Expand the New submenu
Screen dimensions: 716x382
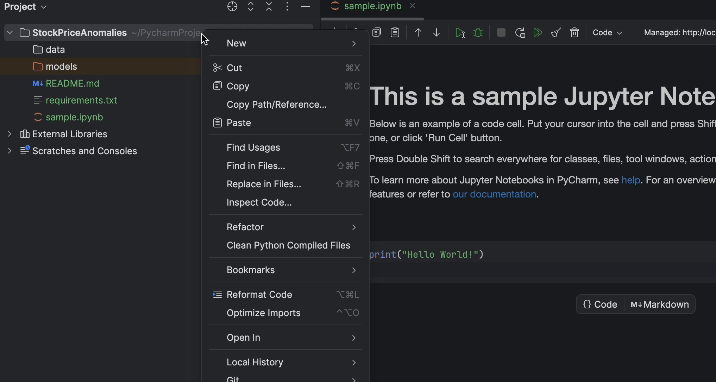[x=285, y=43]
